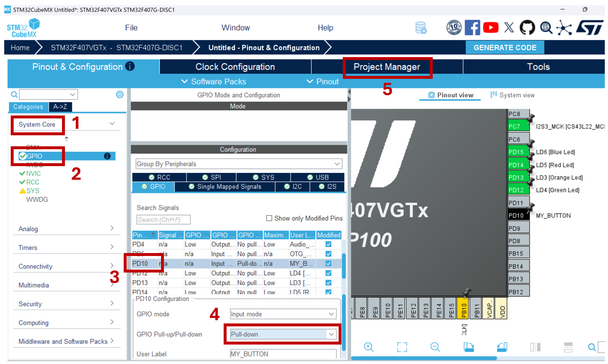Toggle the Modified checkbox for PD4
Screen dimensions: 608x364
pyautogui.click(x=329, y=244)
